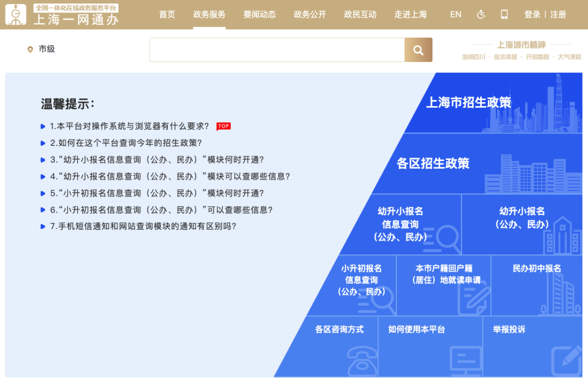Open tip 3 about 幼升小报名信息查询模块何时开通
The image size is (588, 382).
point(157,159)
